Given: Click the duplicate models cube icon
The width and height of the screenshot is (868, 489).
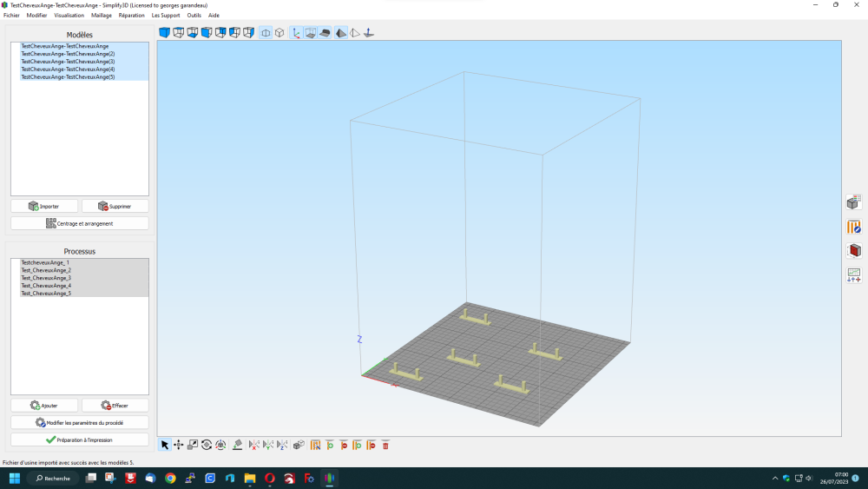Looking at the screenshot, I should [x=299, y=445].
